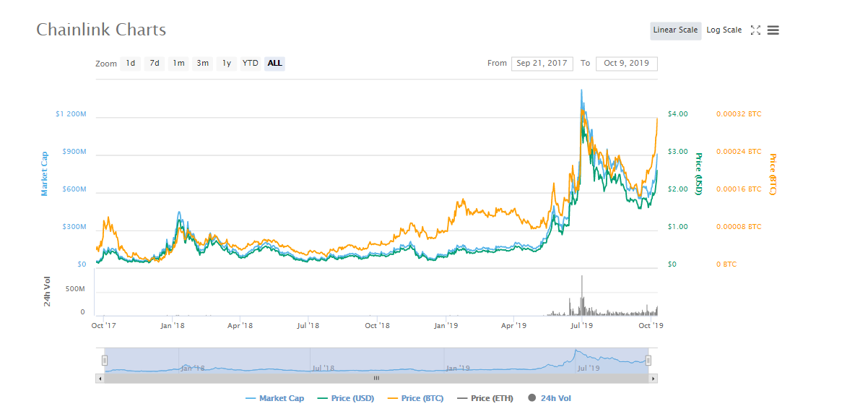
Task: Click the 0.00016 BTC axis label
Action: pyautogui.click(x=739, y=189)
